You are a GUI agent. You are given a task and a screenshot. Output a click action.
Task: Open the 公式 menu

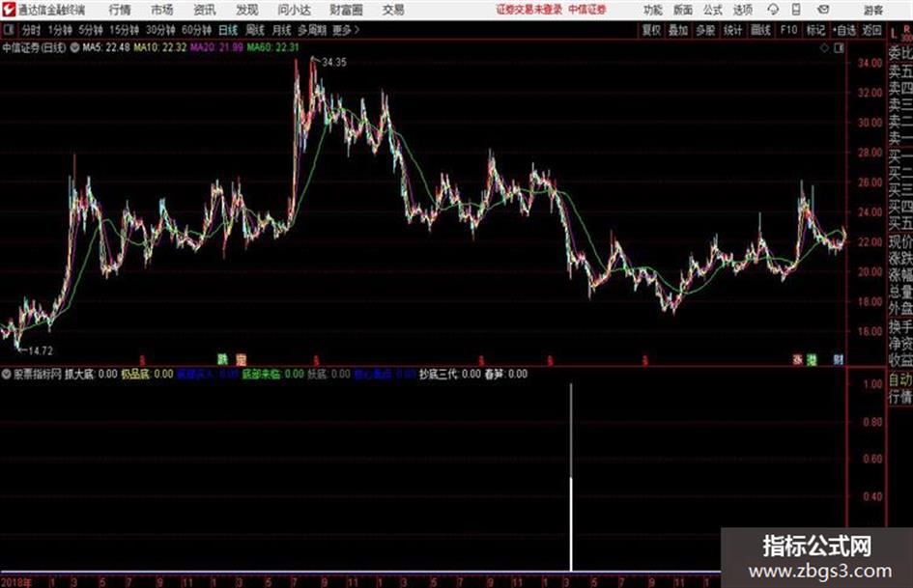[713, 10]
